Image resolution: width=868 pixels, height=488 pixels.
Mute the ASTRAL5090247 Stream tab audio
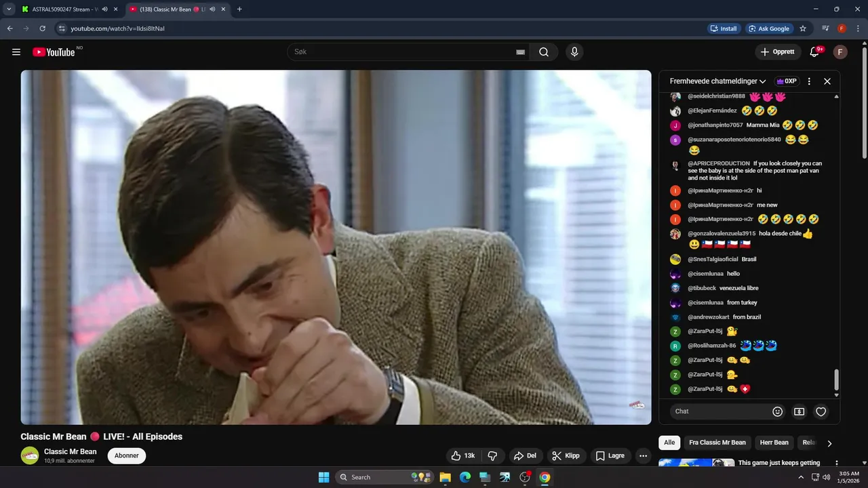pyautogui.click(x=105, y=9)
